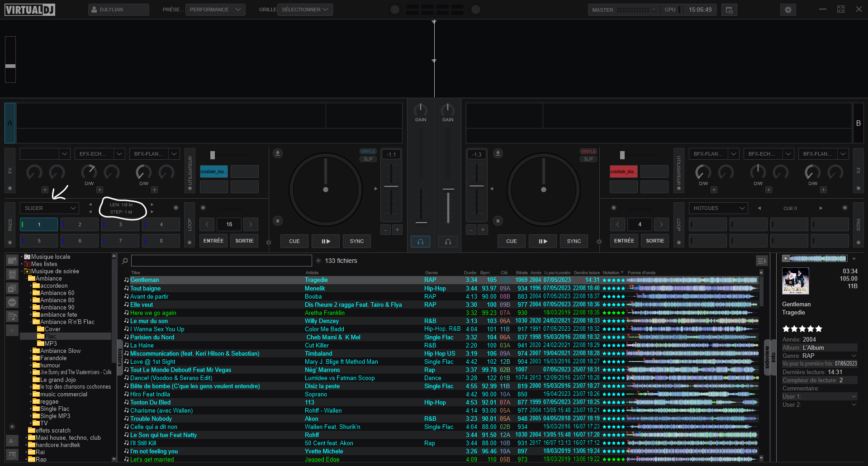Toggle the dot under deck A's FX label
The width and height of the screenshot is (868, 466).
coord(10,188)
